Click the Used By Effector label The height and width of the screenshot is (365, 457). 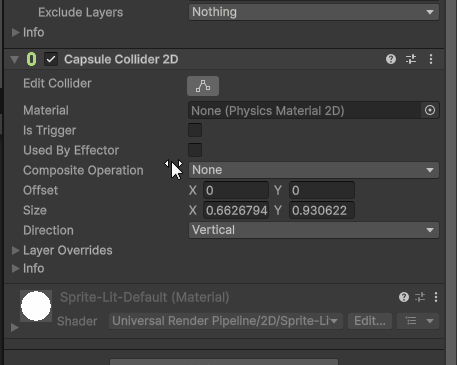pos(71,150)
